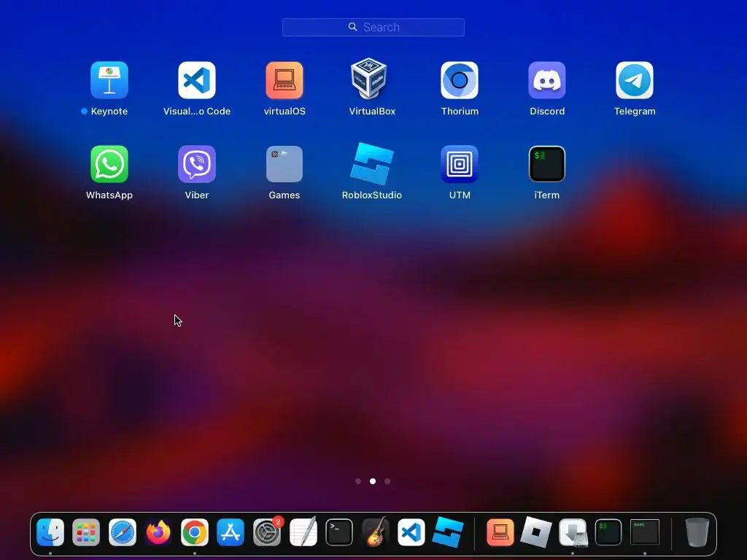The image size is (747, 560).
Task: Launch Firefox from the Dock
Action: [158, 532]
